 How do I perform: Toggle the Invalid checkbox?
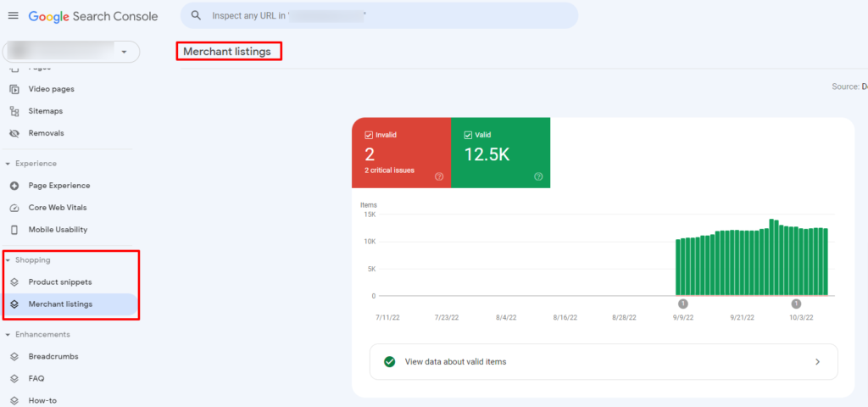pyautogui.click(x=369, y=135)
